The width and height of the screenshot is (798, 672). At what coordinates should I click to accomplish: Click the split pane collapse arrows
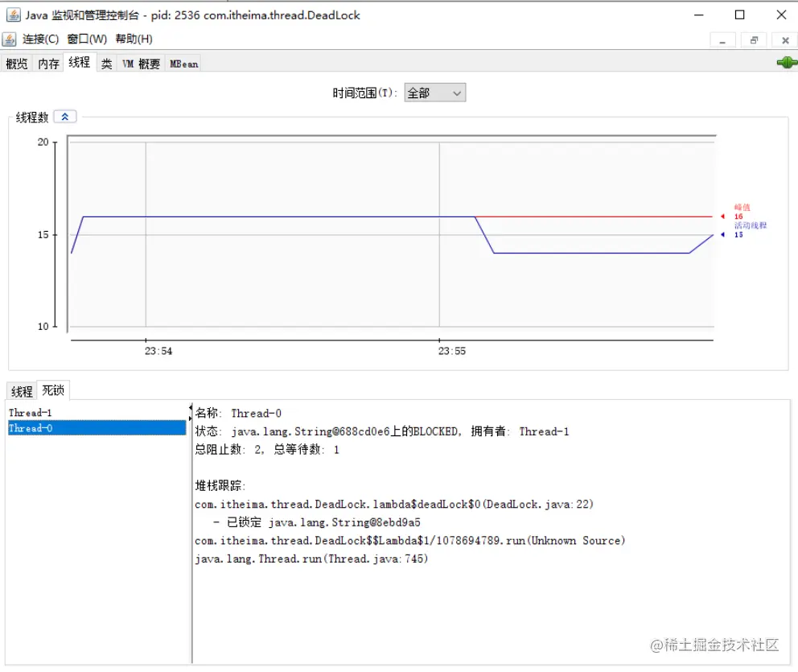[x=191, y=412]
